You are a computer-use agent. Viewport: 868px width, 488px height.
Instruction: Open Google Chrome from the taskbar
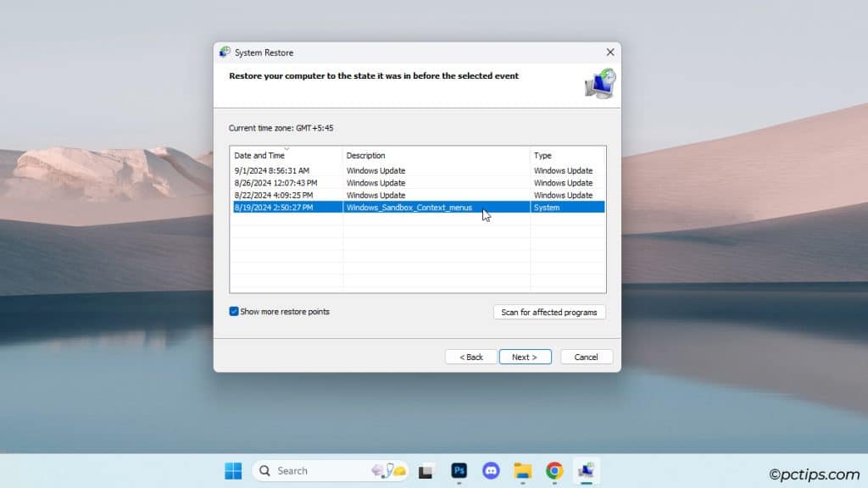coord(554,471)
